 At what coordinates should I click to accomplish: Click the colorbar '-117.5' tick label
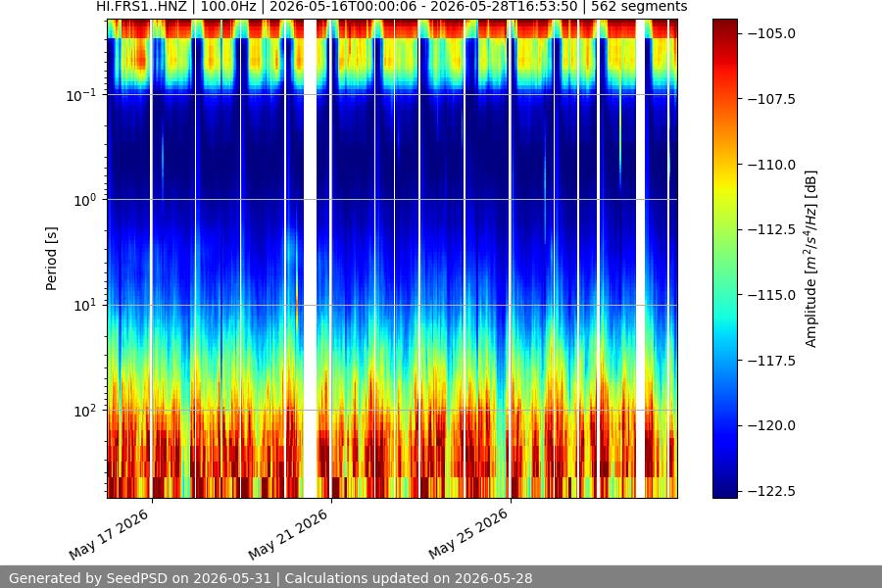pyautogui.click(x=772, y=361)
